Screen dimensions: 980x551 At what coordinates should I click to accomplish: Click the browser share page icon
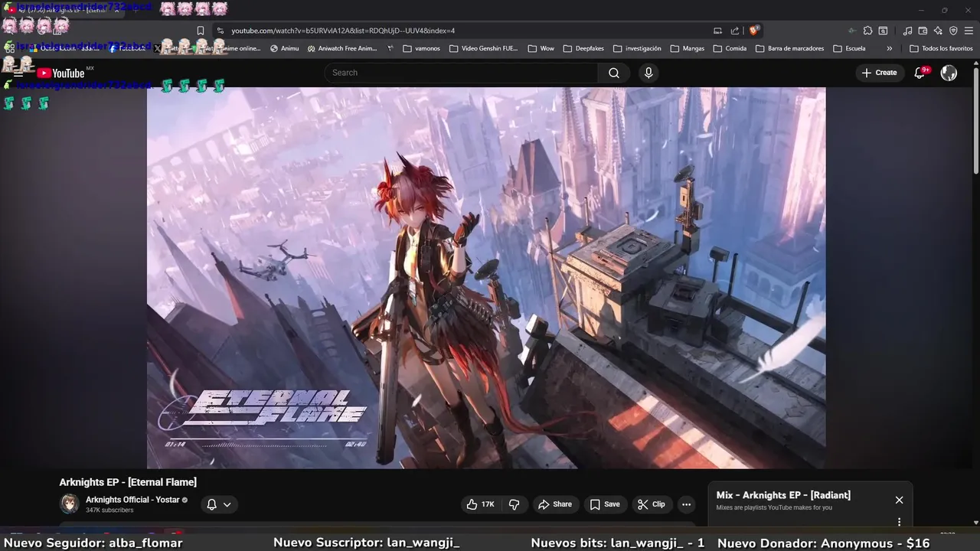[735, 31]
